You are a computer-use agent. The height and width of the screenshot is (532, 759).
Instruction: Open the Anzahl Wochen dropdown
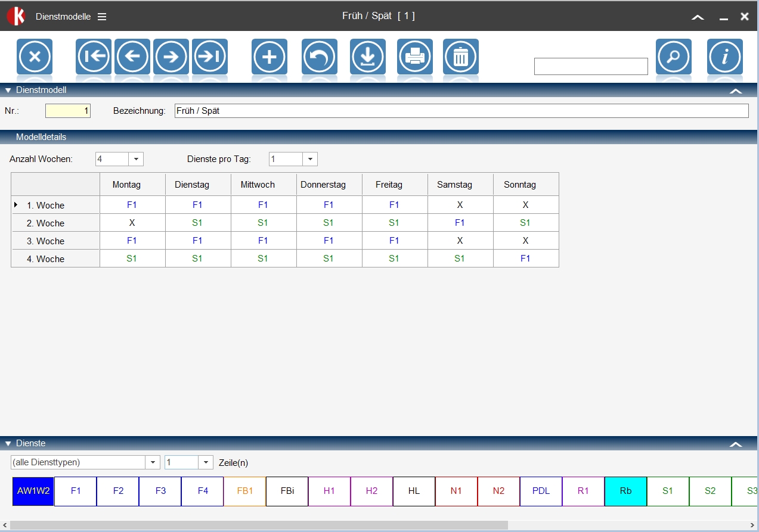[x=136, y=160]
